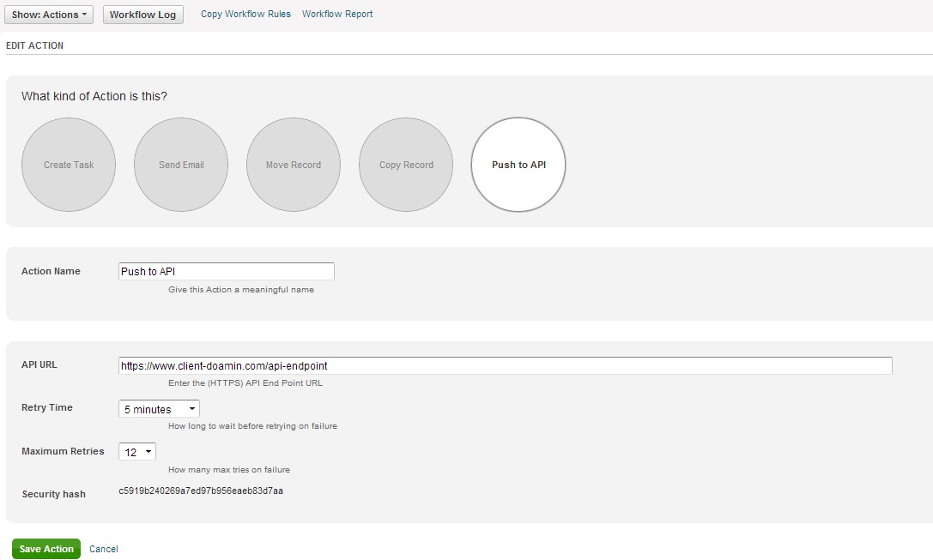Click the EDIT ACTION heading
This screenshot has height=560, width=933.
pos(34,45)
